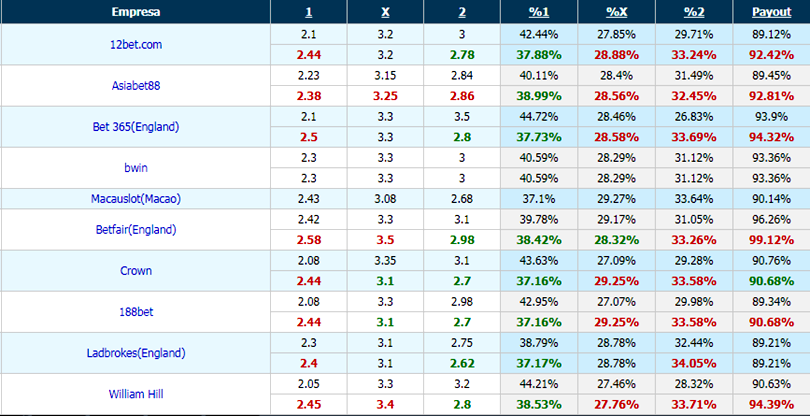
Task: Click Bet 365 %1 value 37.73%
Action: 539,137
